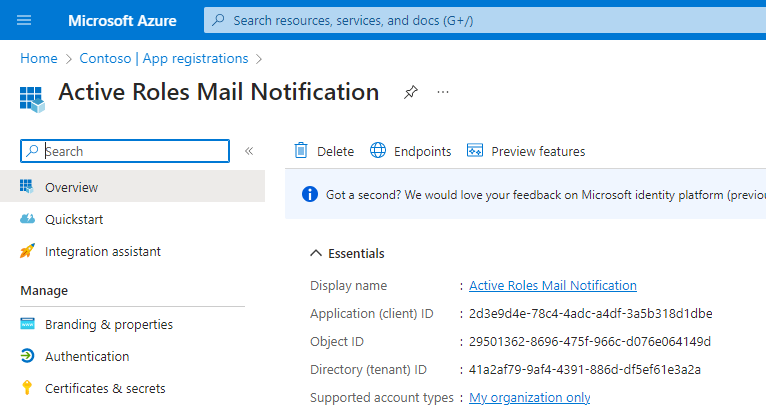Click the sidebar search magnifier icon
The height and width of the screenshot is (409, 766).
pos(32,151)
